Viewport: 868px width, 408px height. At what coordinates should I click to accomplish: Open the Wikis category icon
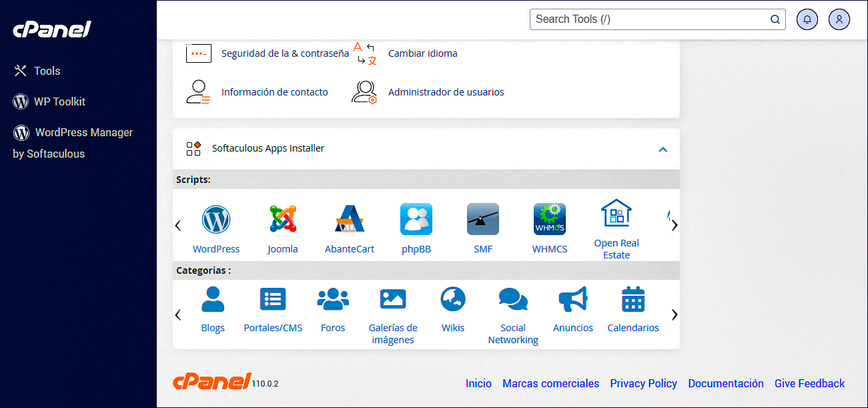(x=452, y=298)
